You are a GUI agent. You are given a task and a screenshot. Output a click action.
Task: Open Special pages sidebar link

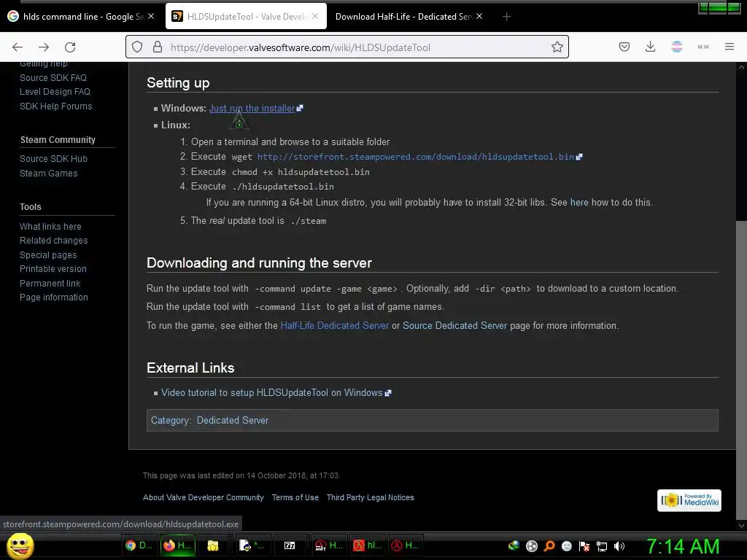47,255
